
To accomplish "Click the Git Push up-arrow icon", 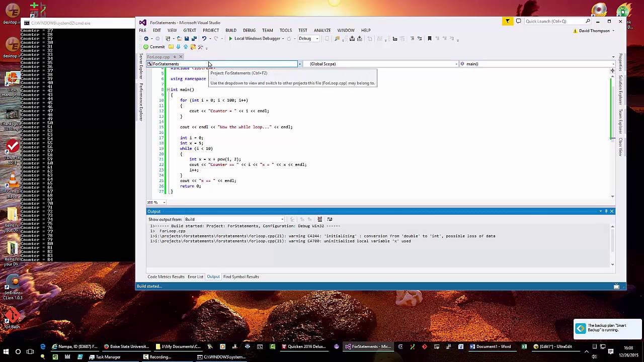I will pos(185,47).
